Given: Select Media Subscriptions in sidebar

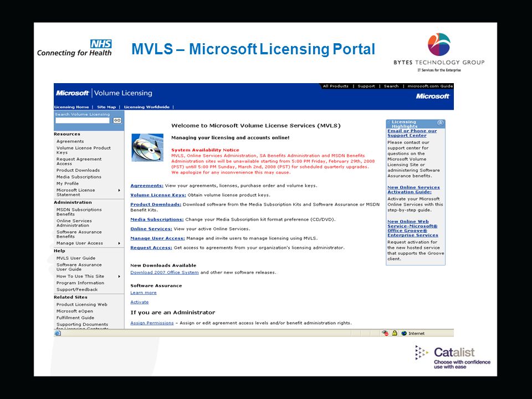Looking at the screenshot, I should point(79,177).
